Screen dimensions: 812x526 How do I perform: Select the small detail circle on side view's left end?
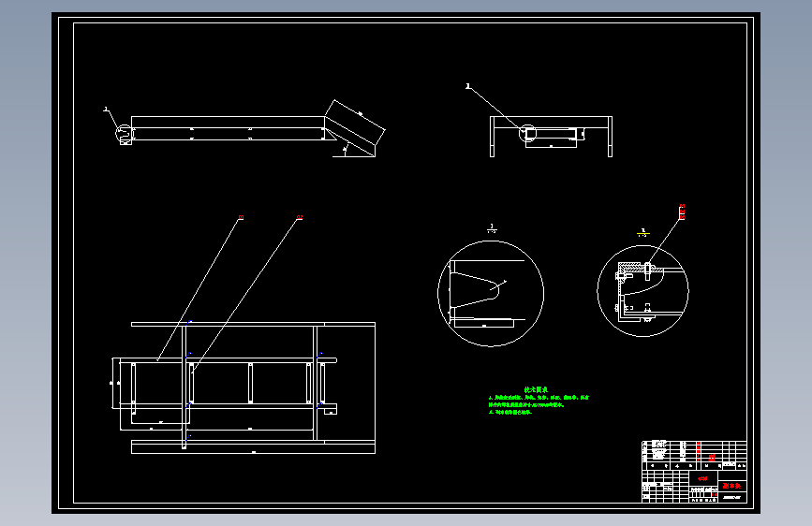point(124,133)
